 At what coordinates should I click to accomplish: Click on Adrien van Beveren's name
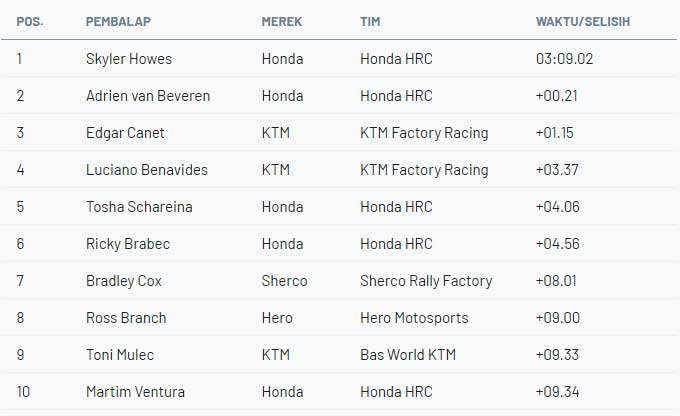click(148, 96)
